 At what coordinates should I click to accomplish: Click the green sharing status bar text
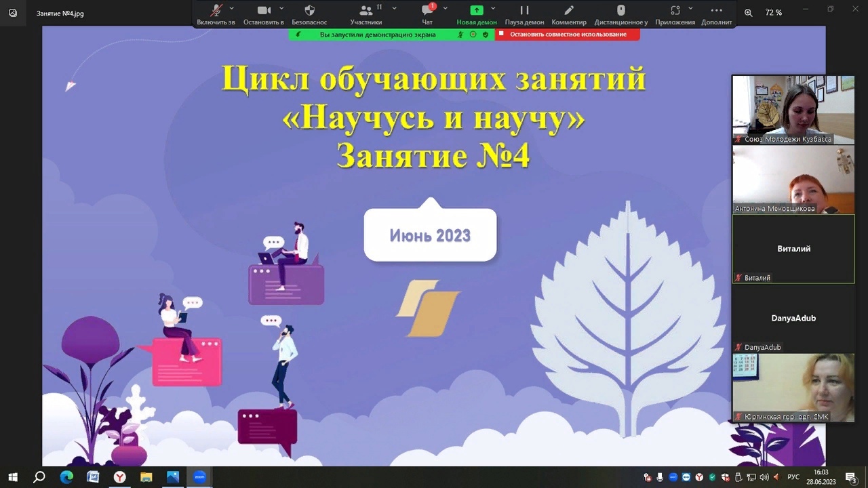click(x=378, y=34)
